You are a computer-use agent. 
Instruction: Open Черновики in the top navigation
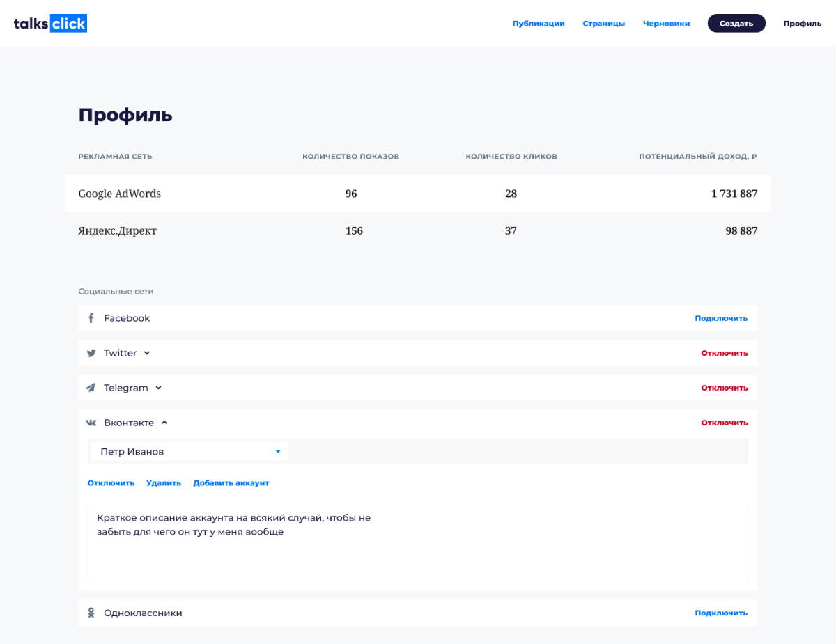(667, 24)
